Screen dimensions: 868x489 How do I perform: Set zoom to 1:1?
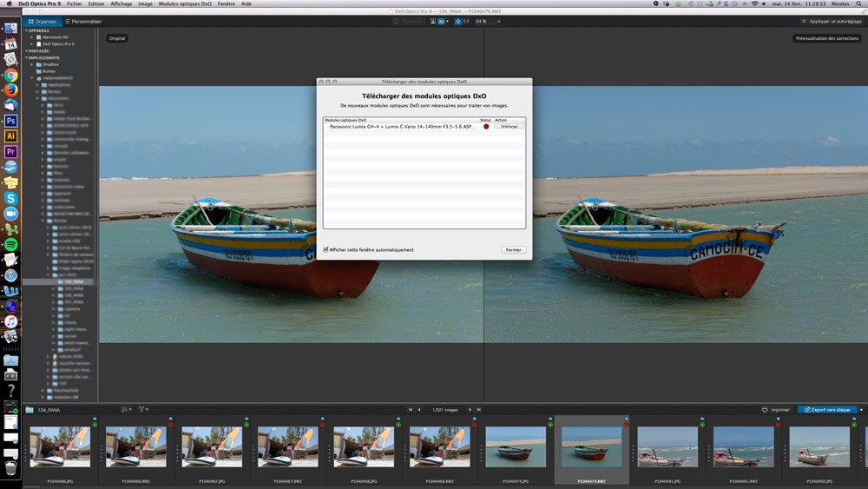click(466, 22)
